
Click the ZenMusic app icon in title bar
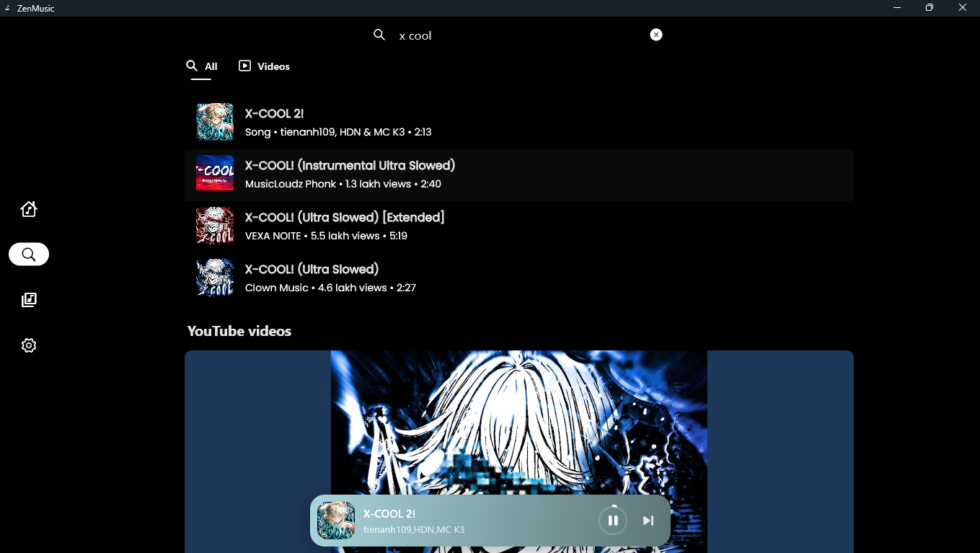point(7,9)
